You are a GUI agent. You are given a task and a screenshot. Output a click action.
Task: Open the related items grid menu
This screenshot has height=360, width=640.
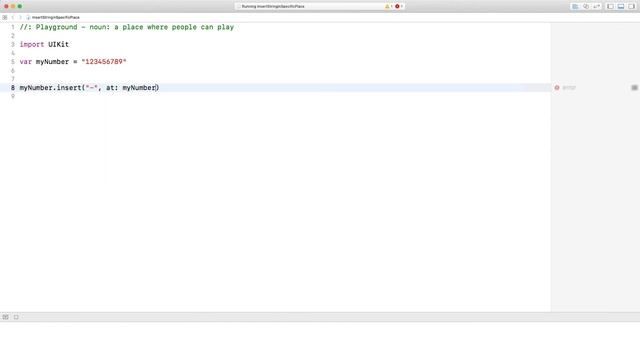coord(4,18)
